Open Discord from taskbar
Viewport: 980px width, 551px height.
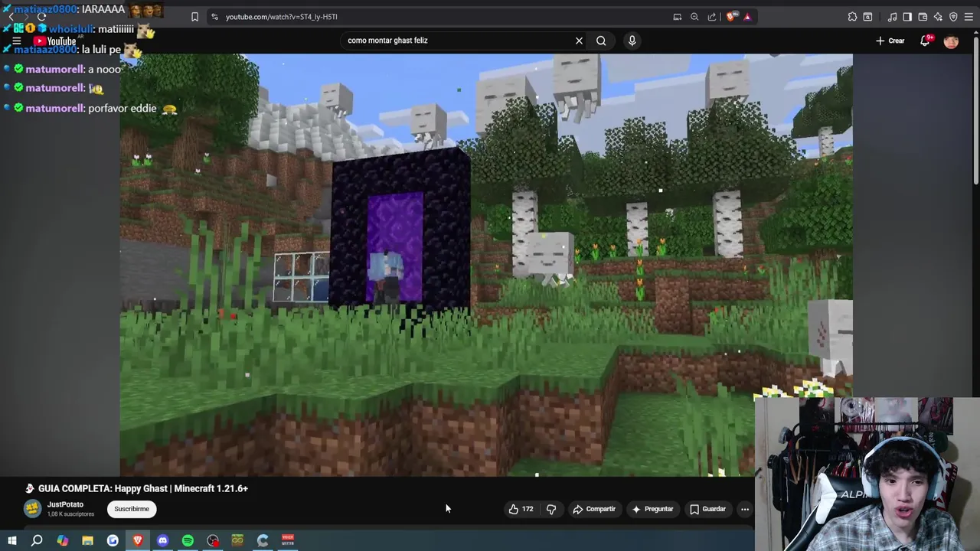click(x=162, y=541)
